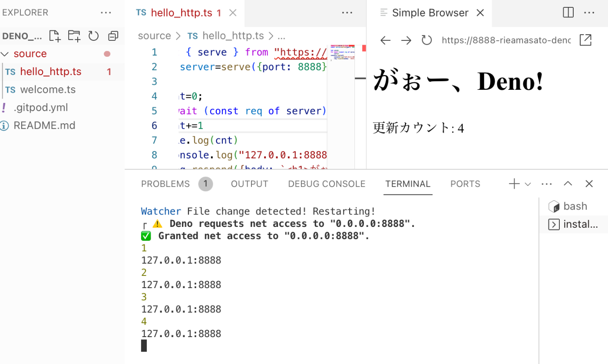Click the New Folder icon in Explorer
The height and width of the screenshot is (364, 608).
(x=74, y=36)
